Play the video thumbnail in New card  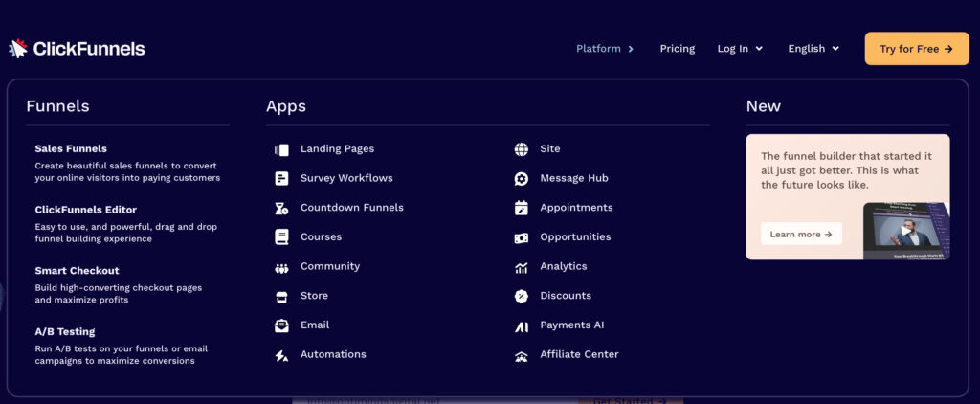[x=905, y=231]
